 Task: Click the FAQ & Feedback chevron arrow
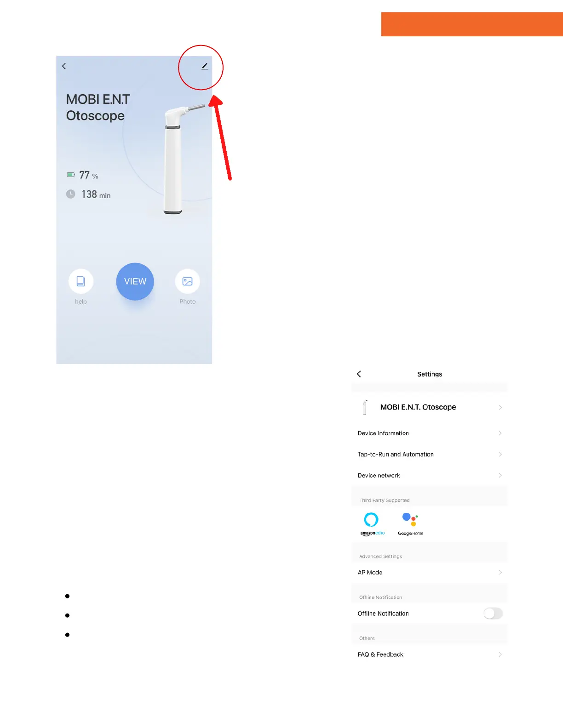tap(500, 654)
